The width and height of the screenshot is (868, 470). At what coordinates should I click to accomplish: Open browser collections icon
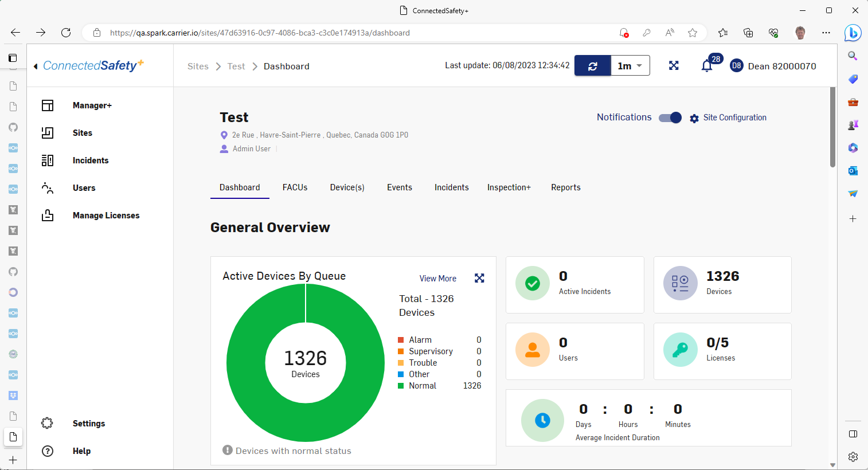[x=748, y=33]
